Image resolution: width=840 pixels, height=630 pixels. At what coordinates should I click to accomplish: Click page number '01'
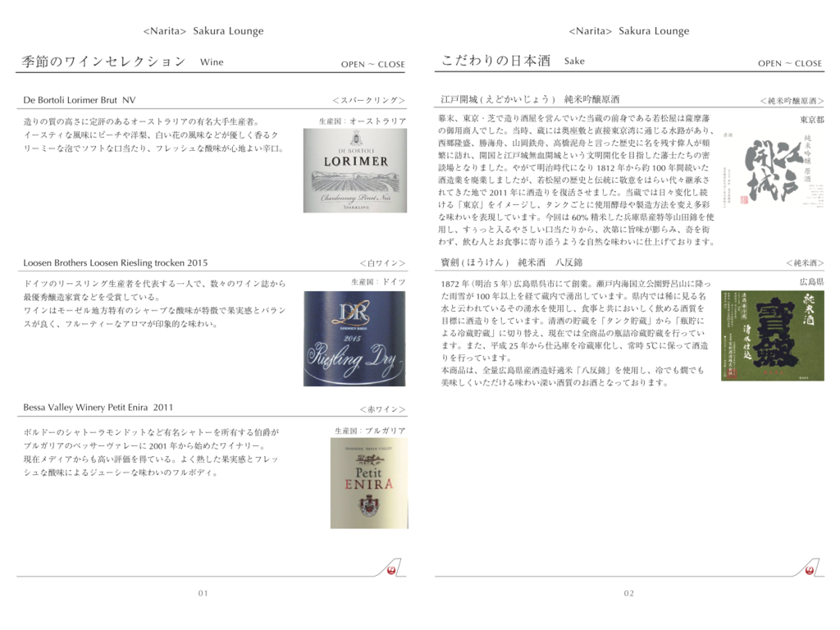click(x=203, y=593)
